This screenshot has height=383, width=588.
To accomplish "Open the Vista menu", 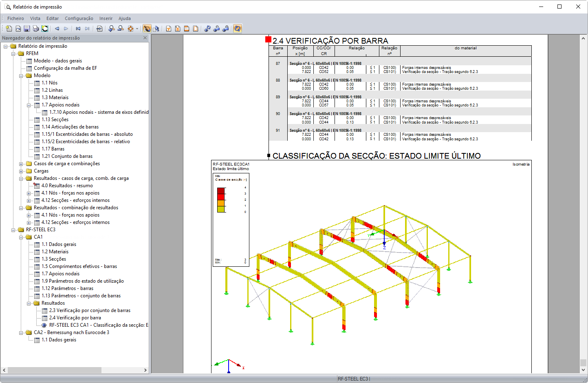I will coord(35,18).
